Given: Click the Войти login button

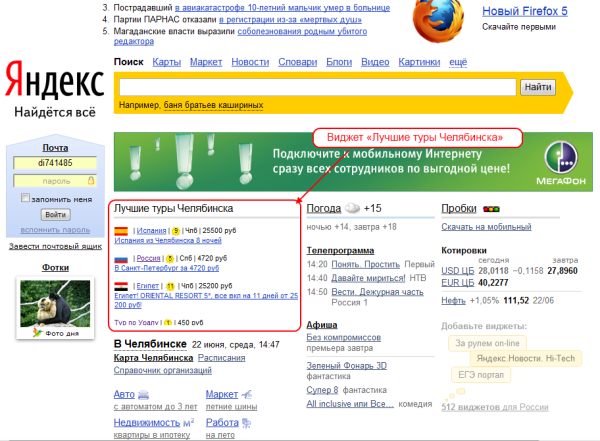Looking at the screenshot, I should pyautogui.click(x=55, y=215).
